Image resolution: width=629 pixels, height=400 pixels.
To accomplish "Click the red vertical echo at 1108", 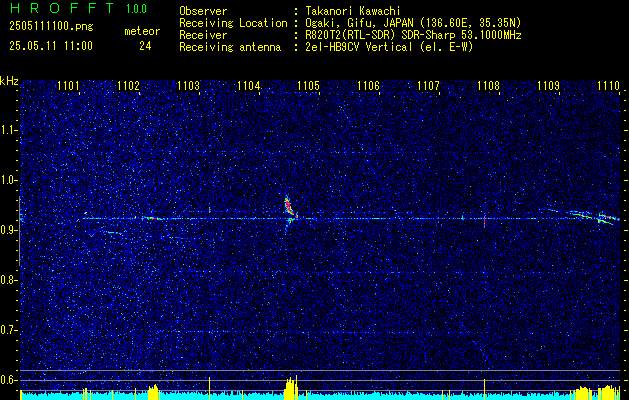I will (x=485, y=221).
